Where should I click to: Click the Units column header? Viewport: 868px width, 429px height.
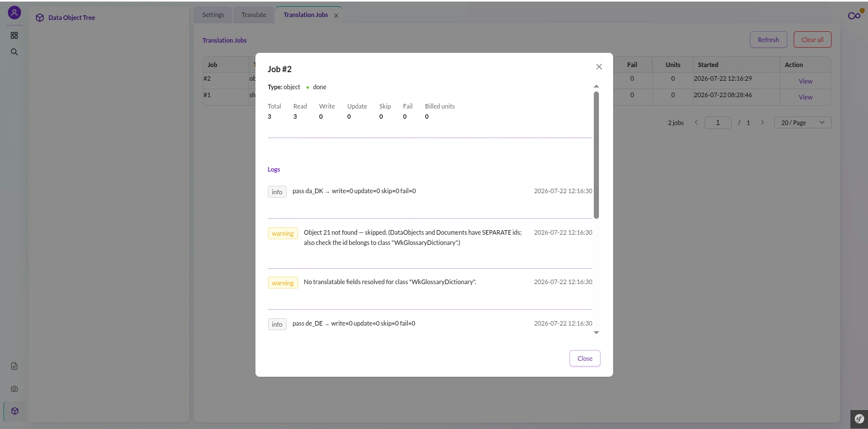pyautogui.click(x=673, y=65)
